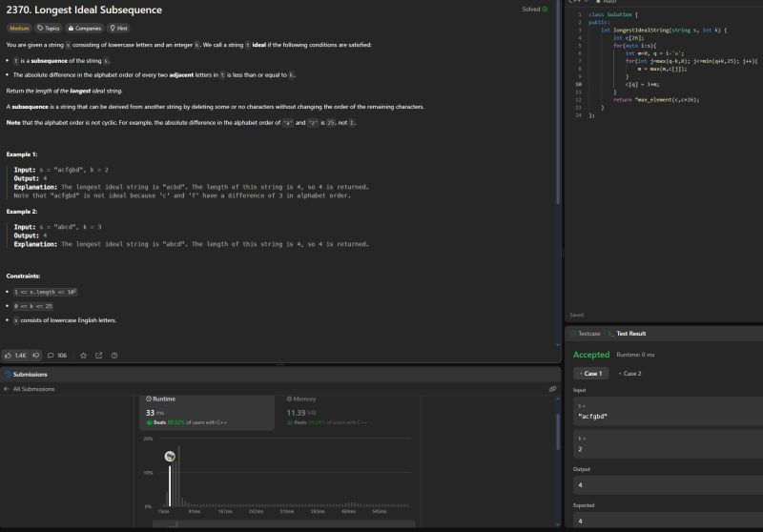Click the Constraints heading
This screenshot has width=763, height=532.
tap(23, 276)
